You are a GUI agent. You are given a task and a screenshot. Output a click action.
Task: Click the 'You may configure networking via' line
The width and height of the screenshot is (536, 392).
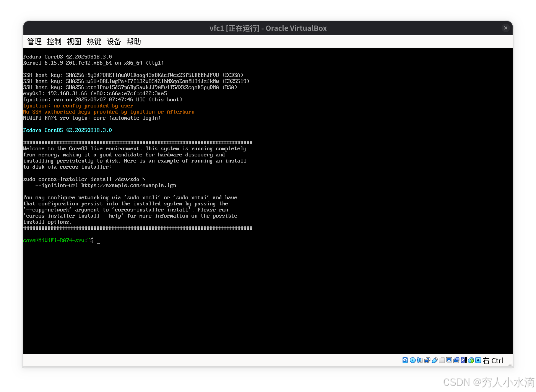tap(130, 197)
